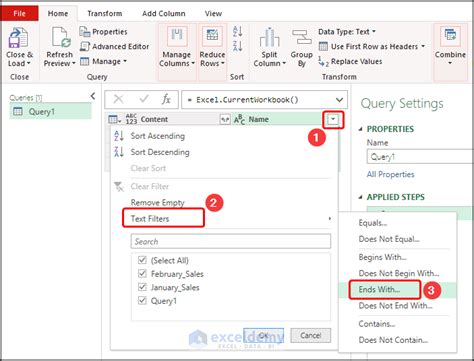This screenshot has height=361, width=474.
Task: Cancel formula edit with X icon
Action: (x=118, y=99)
